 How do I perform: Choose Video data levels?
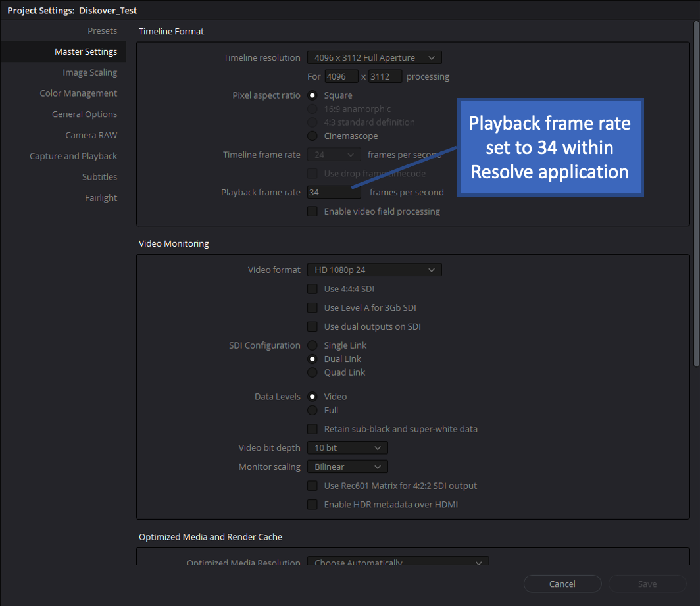(312, 397)
